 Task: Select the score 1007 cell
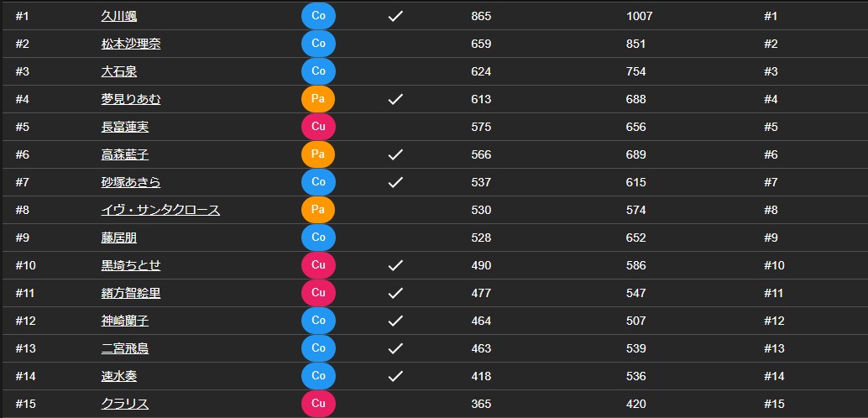click(640, 17)
